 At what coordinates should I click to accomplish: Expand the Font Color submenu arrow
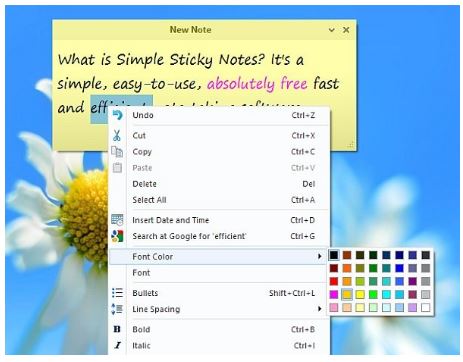click(x=320, y=256)
